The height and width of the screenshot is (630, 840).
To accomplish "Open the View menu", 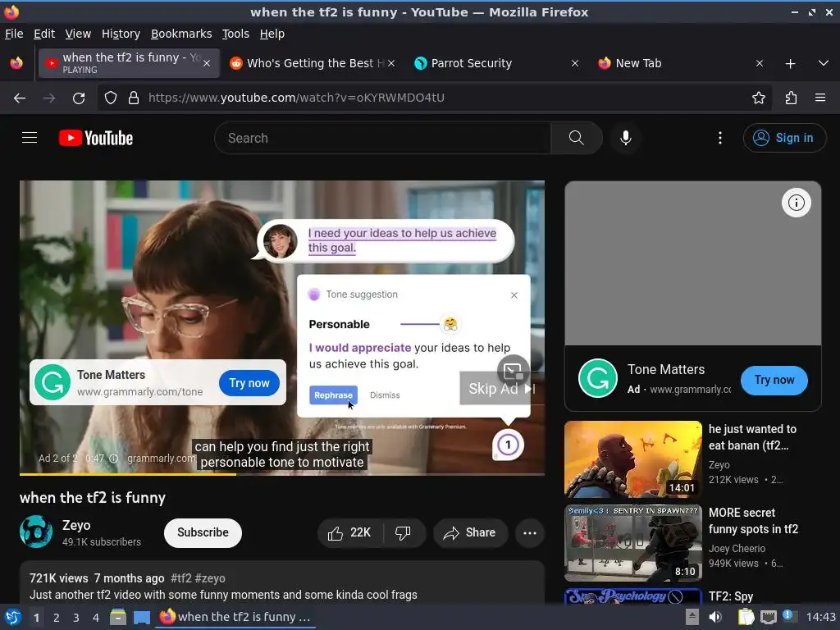I will tap(78, 34).
